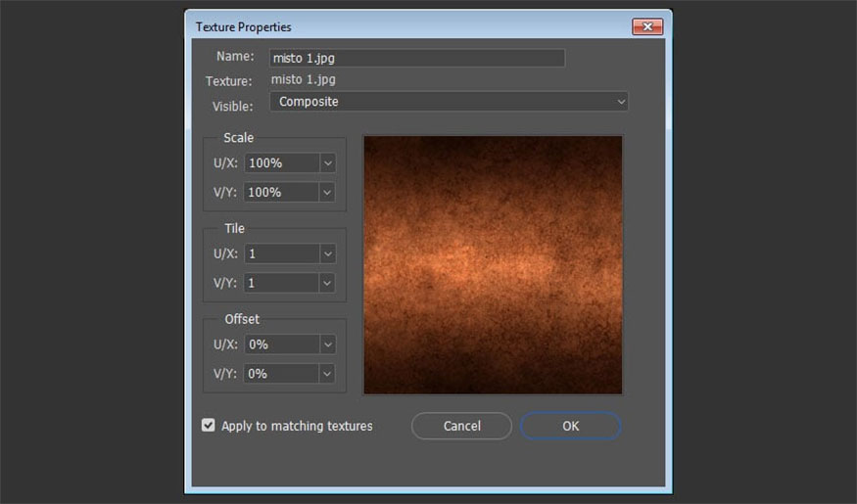
Task: Click the rust texture preview image
Action: [x=493, y=264]
